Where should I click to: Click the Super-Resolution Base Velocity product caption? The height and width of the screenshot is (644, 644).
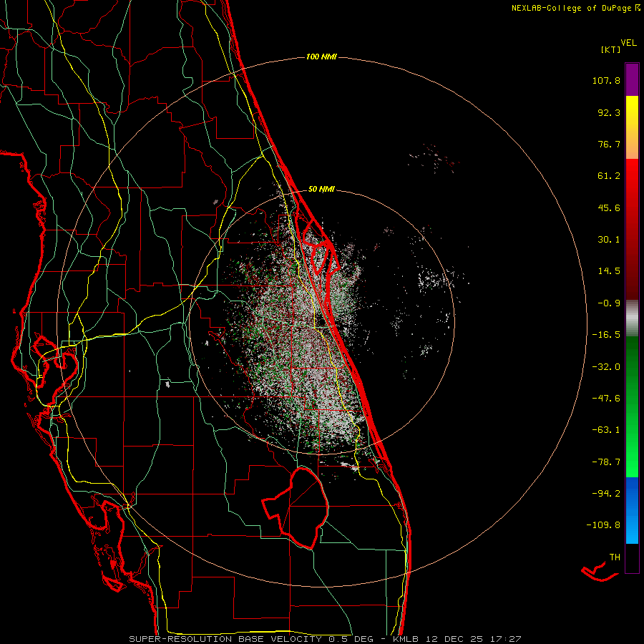click(325, 639)
